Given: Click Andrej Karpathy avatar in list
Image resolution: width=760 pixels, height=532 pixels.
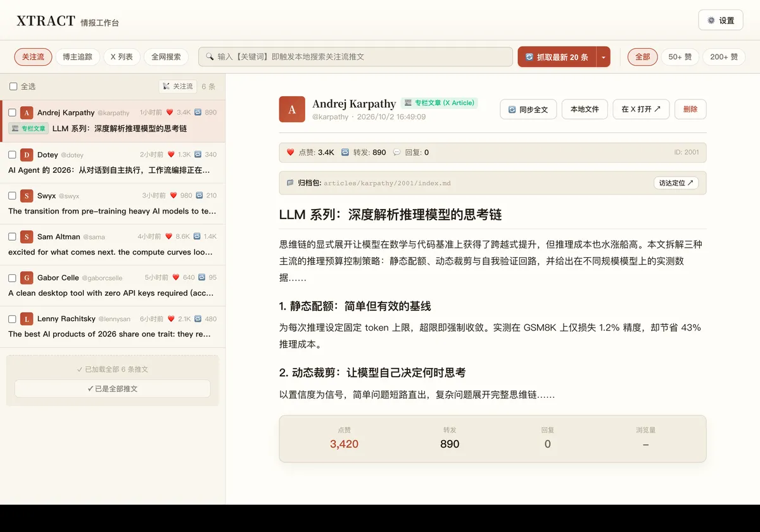Looking at the screenshot, I should 27,113.
